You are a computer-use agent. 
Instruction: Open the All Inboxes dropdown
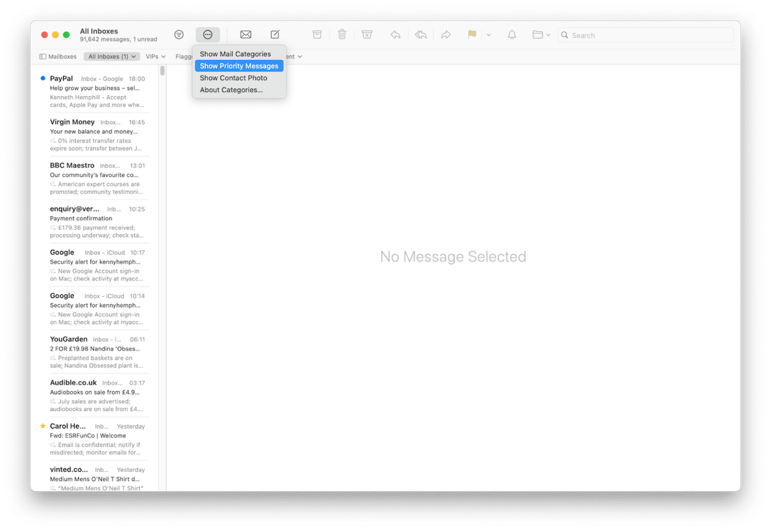point(112,56)
